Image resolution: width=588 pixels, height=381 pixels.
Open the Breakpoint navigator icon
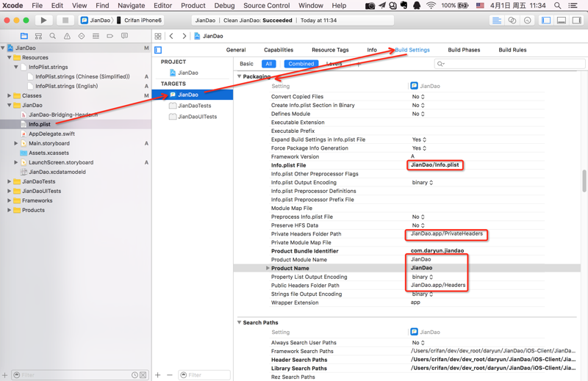coord(110,36)
